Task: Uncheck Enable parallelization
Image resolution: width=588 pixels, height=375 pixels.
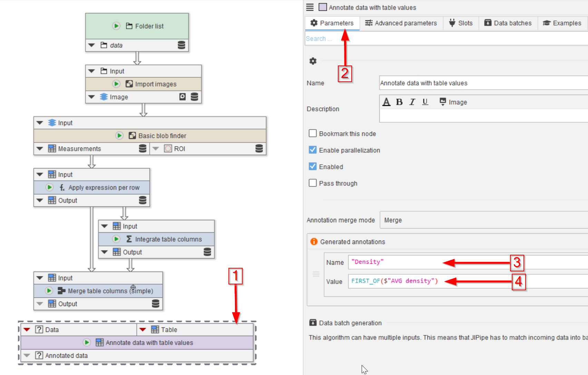Action: coord(313,150)
